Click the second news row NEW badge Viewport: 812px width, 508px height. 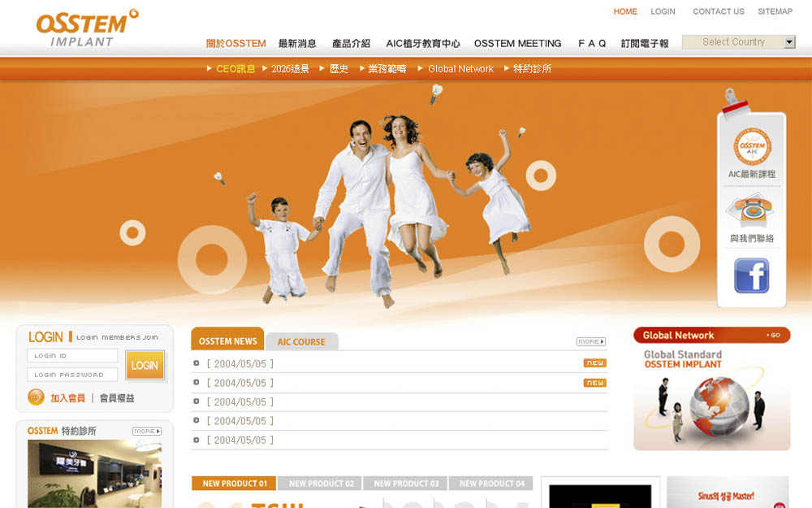[594, 383]
